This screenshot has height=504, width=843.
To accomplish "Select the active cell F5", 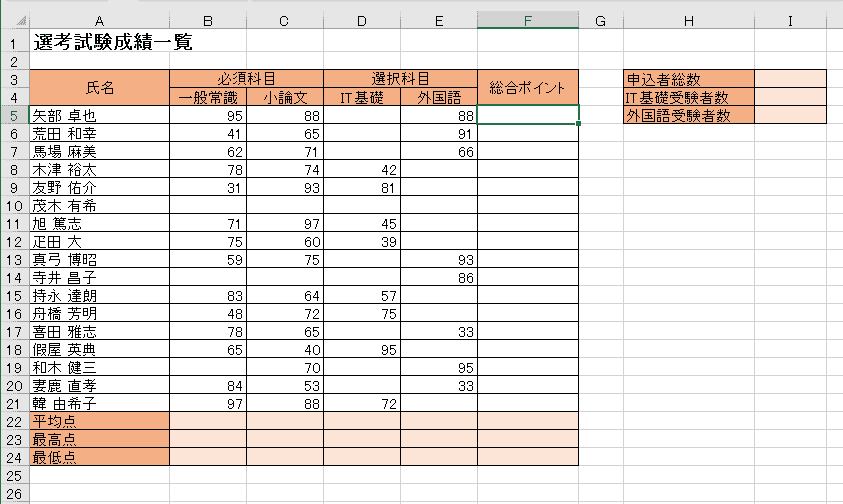I will pyautogui.click(x=528, y=115).
